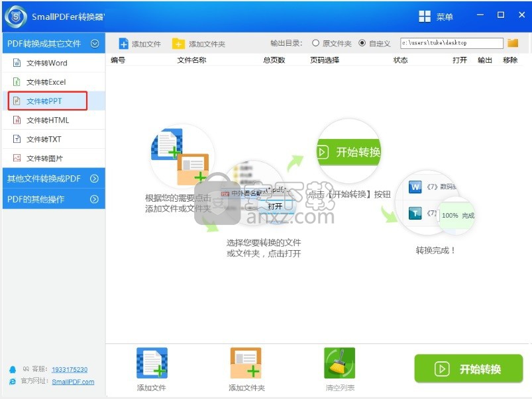Open the SmallPDF.com website link

pos(73,382)
